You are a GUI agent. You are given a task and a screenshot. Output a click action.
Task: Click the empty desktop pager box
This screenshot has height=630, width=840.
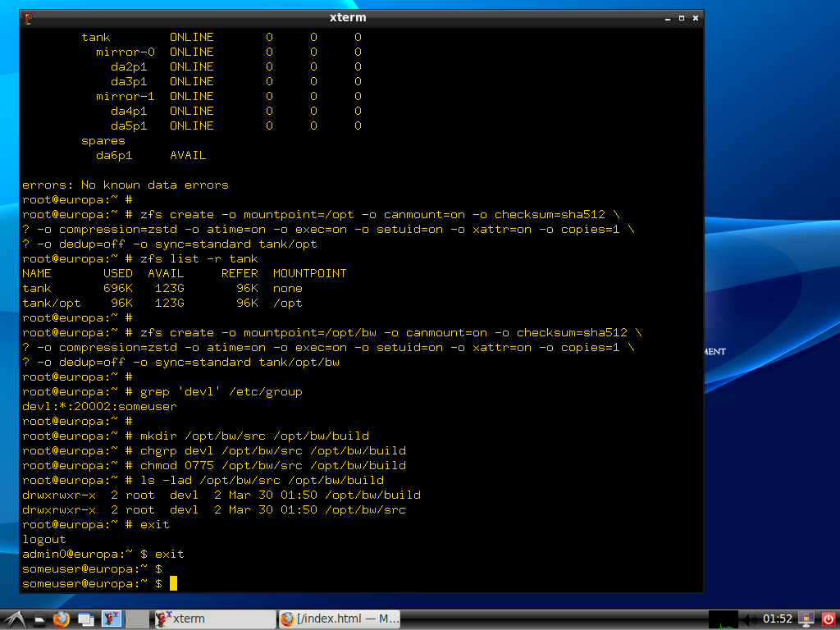(x=138, y=619)
